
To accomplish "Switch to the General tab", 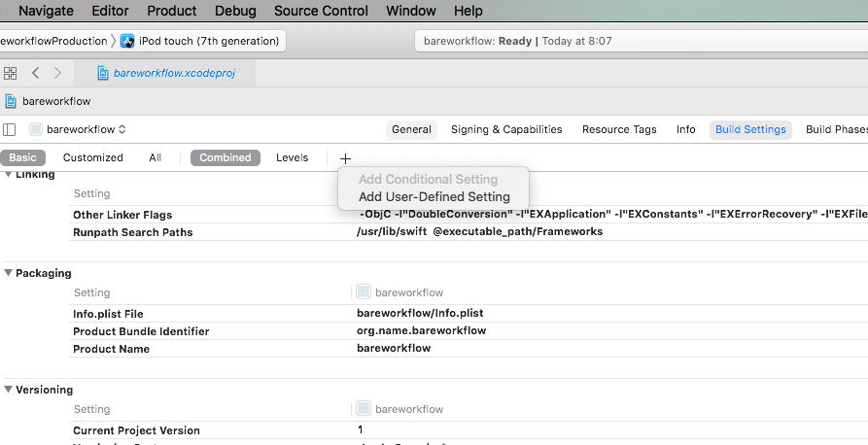I will coord(411,129).
